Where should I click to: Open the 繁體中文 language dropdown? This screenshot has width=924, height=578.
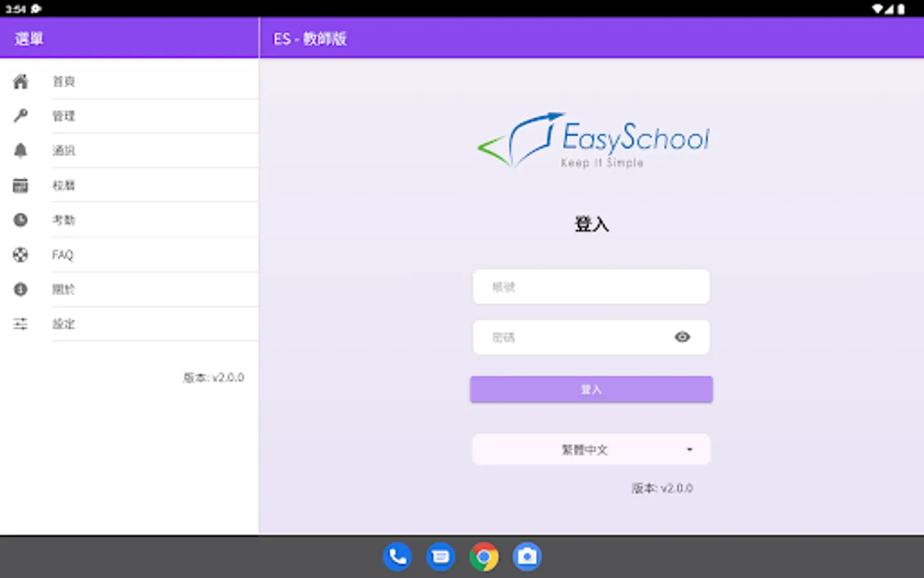tap(591, 450)
